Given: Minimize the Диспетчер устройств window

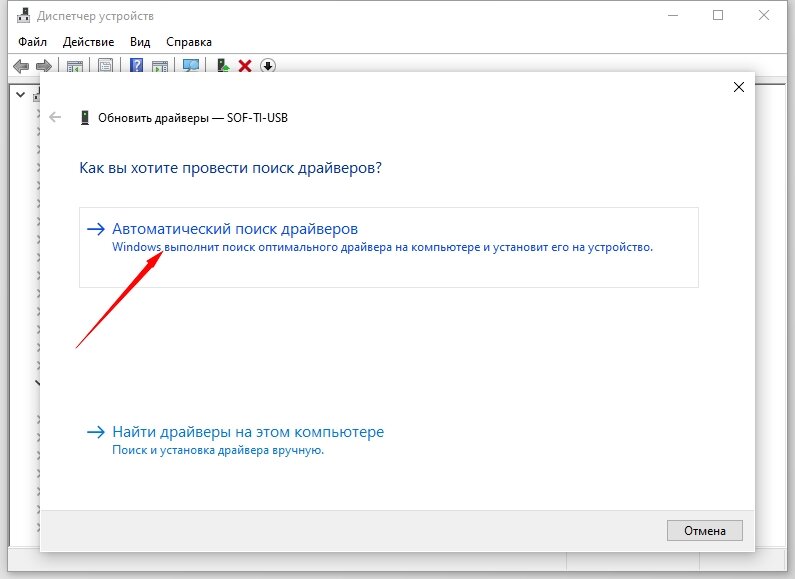Looking at the screenshot, I should pyautogui.click(x=673, y=16).
